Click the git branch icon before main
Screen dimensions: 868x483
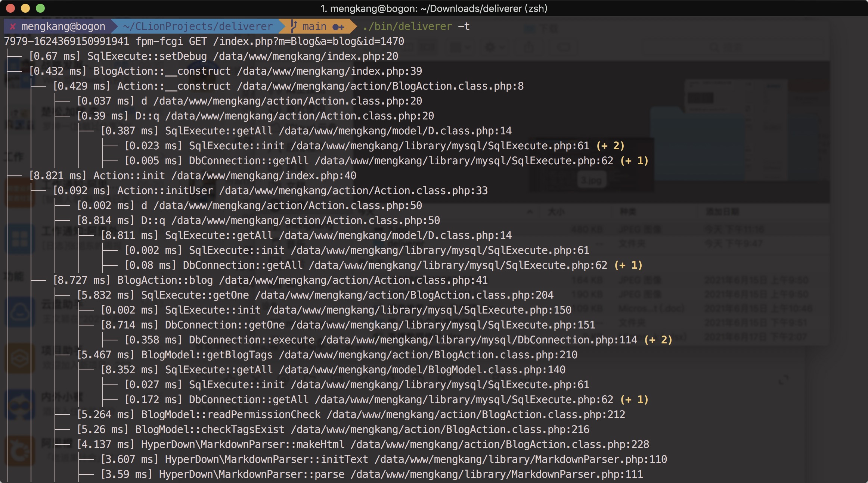pyautogui.click(x=294, y=27)
